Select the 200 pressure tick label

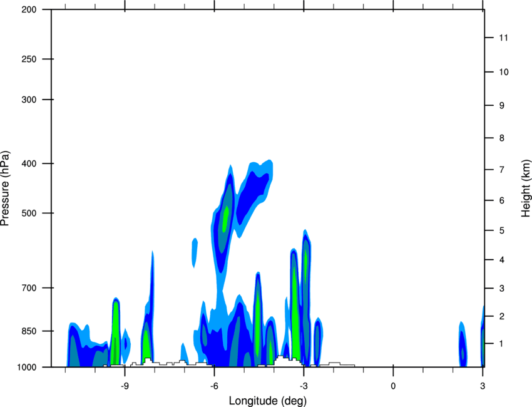coord(29,9)
